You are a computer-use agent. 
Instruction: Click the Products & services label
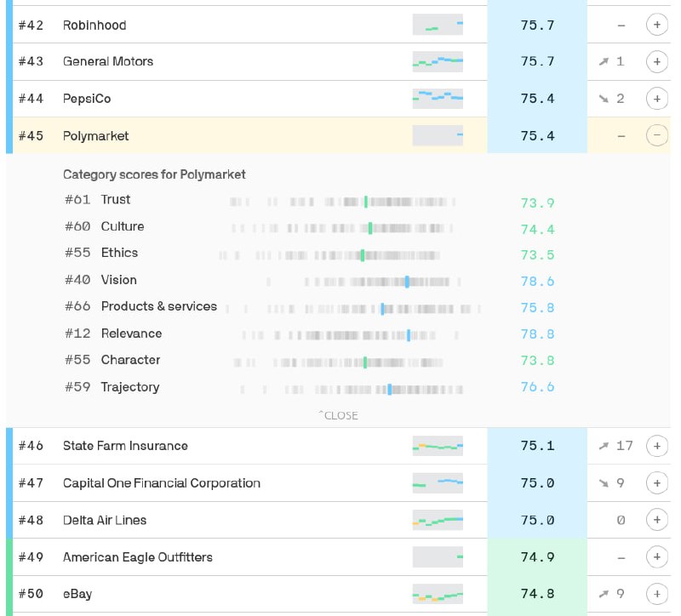point(159,306)
